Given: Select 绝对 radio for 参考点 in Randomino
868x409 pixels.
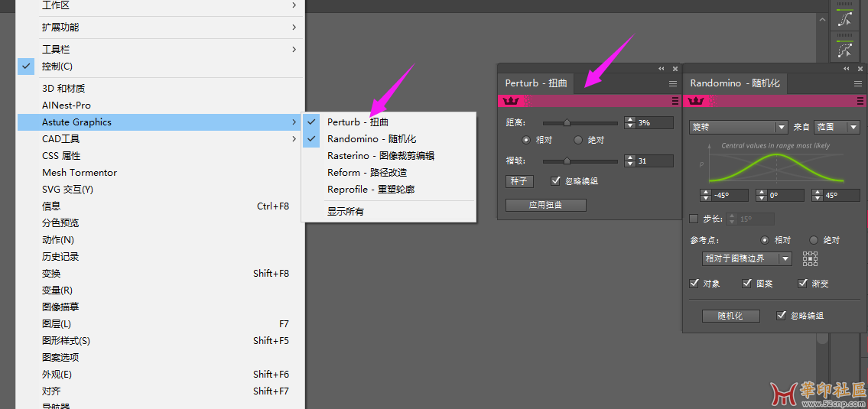Looking at the screenshot, I should pos(814,240).
